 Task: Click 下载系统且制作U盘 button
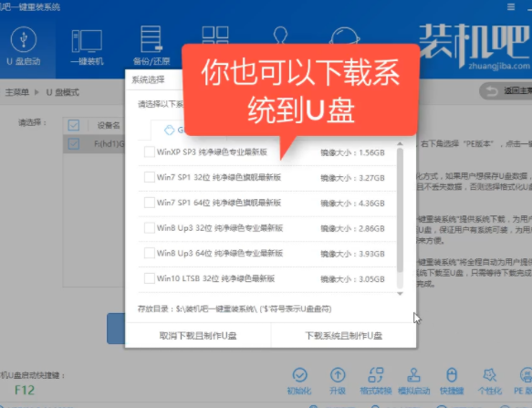pyautogui.click(x=344, y=335)
